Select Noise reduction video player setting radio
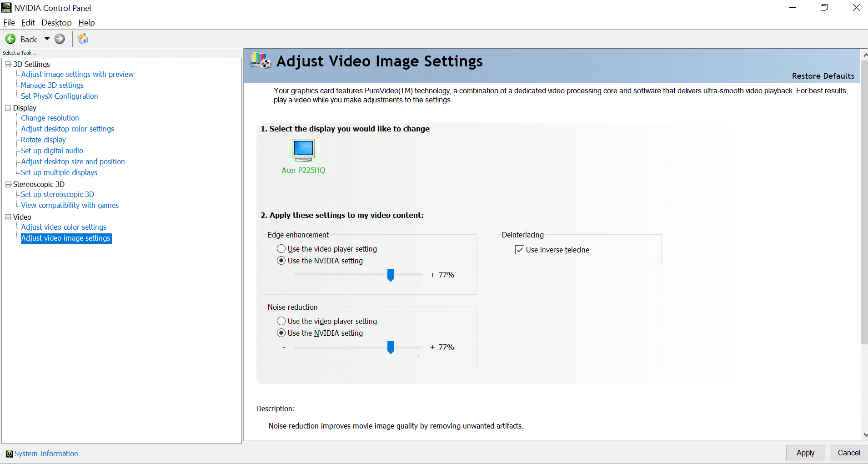The image size is (868, 464). click(281, 321)
